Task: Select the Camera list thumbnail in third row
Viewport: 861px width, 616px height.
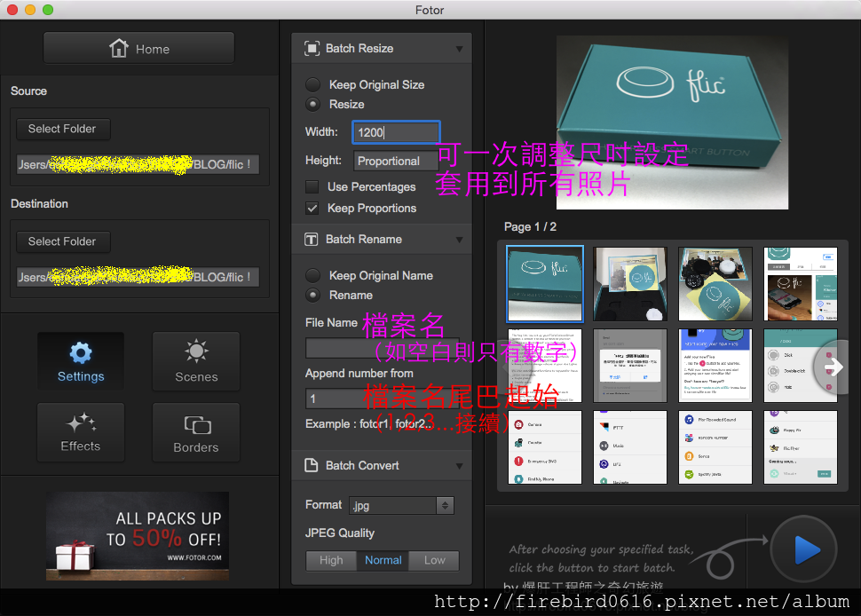Action: point(545,447)
